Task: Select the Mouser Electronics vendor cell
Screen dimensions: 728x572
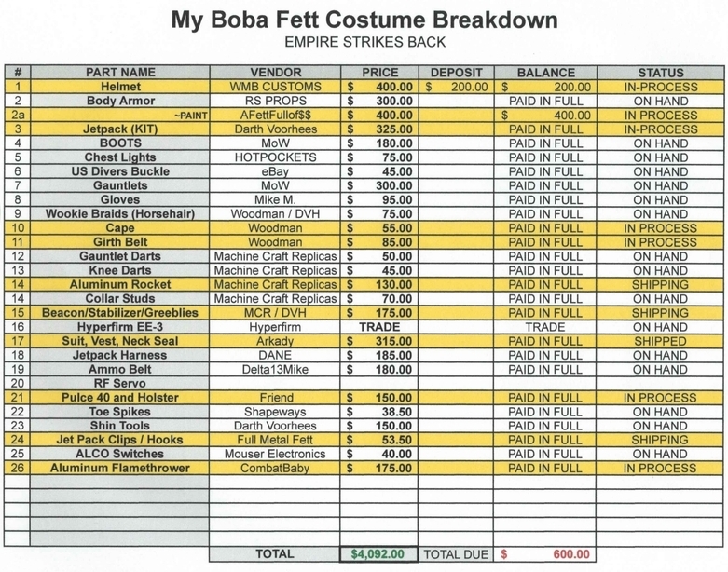Action: tap(276, 454)
